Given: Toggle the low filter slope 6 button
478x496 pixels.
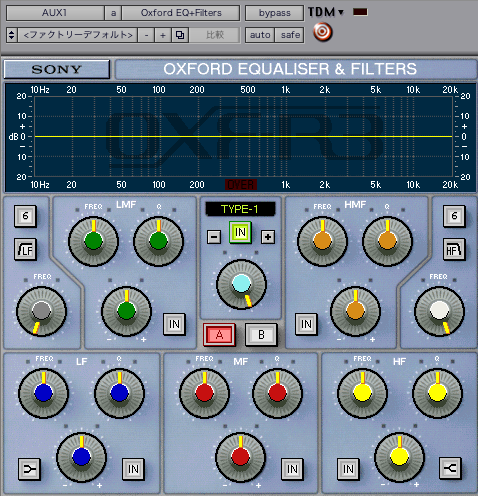Looking at the screenshot, I should click(25, 216).
